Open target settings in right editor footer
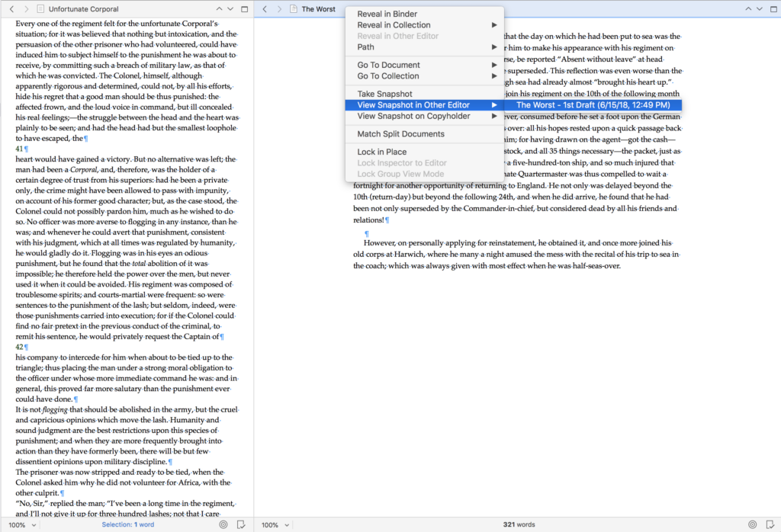 click(753, 524)
